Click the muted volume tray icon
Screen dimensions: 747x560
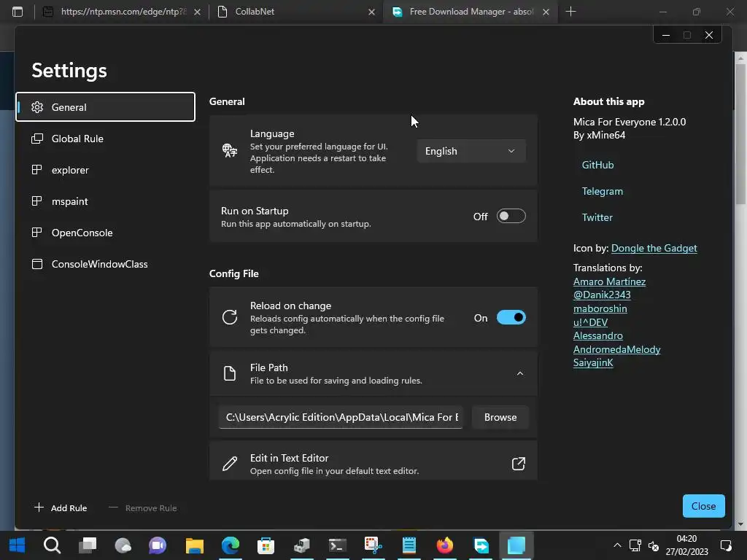click(654, 545)
